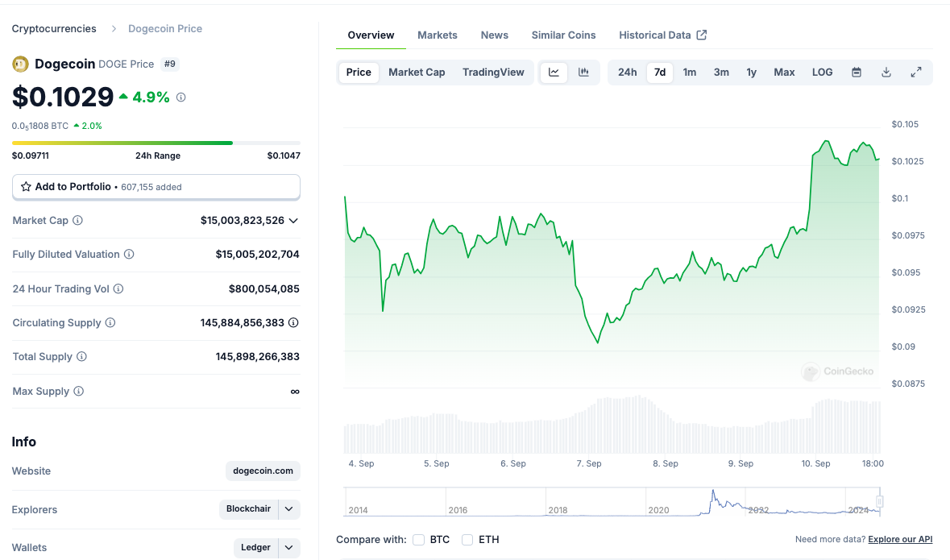
Task: Open the calendar date range picker
Action: 857,73
